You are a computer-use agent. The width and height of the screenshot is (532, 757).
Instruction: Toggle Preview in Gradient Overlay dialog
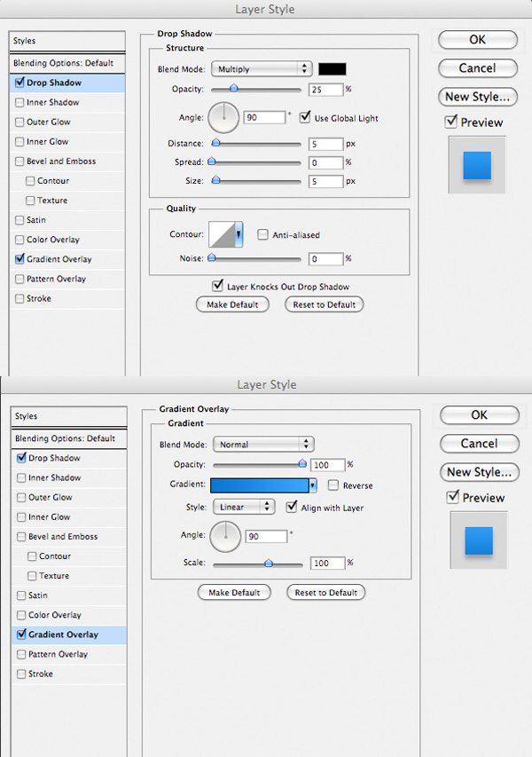coord(453,497)
